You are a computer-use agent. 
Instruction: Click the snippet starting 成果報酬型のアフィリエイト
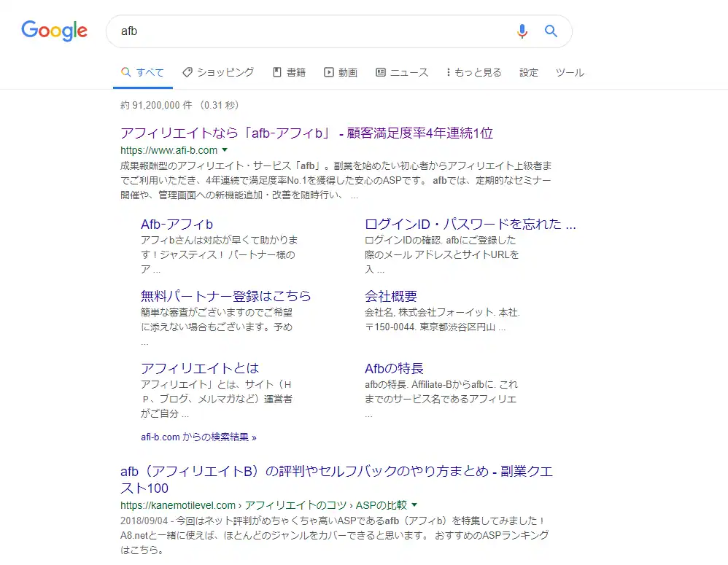(x=336, y=181)
